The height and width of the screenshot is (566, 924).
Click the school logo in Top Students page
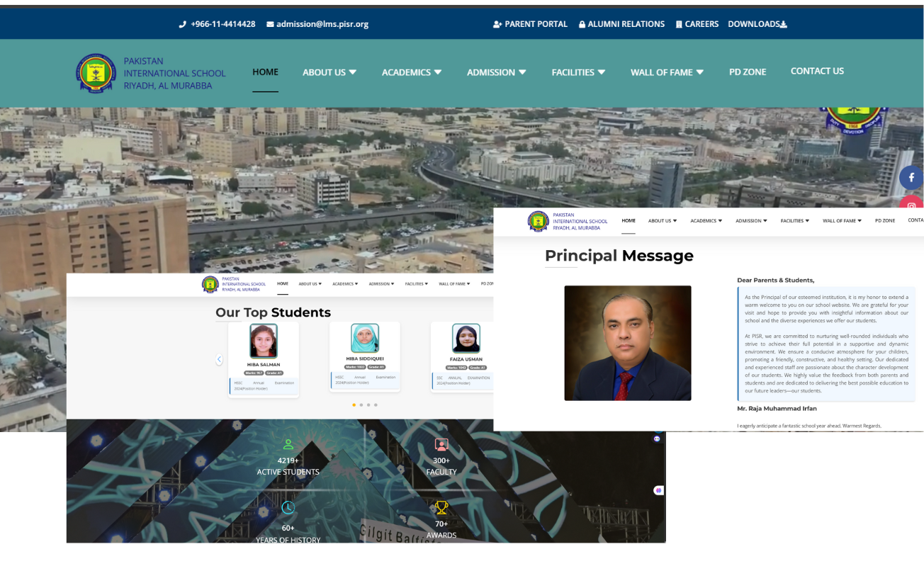[210, 284]
